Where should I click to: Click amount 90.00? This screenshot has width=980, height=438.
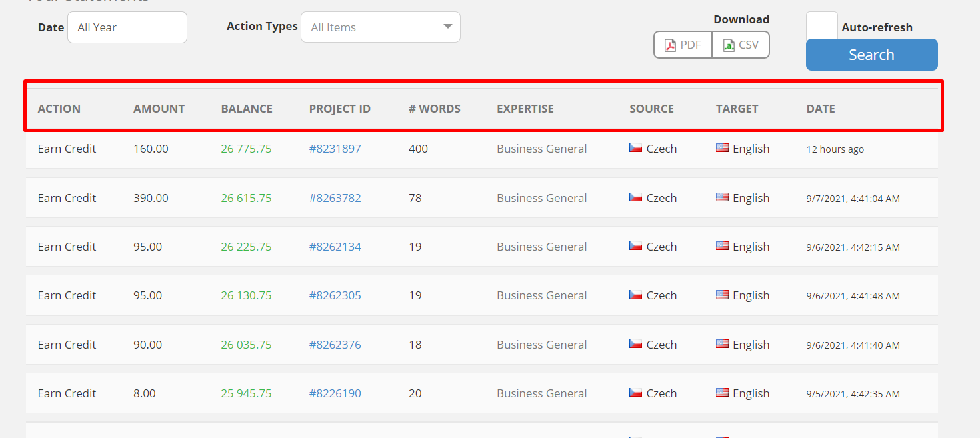[x=148, y=345]
